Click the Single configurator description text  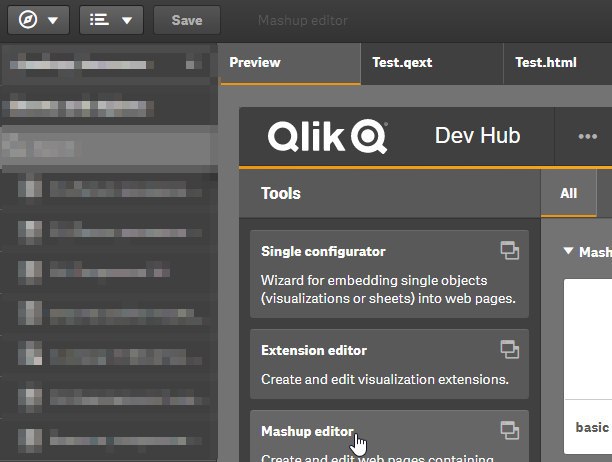click(x=388, y=289)
